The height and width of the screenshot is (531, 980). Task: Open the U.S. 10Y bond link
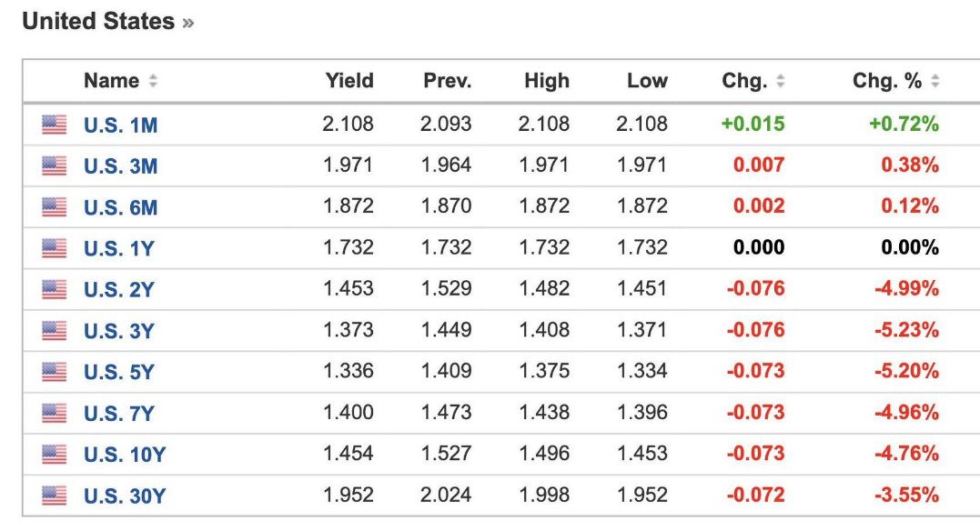[125, 455]
